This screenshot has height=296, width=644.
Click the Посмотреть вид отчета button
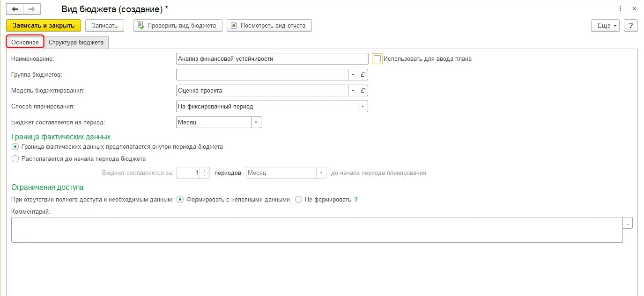coord(269,26)
